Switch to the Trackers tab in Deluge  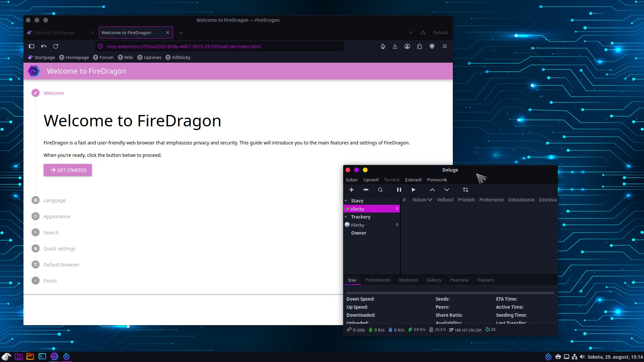[x=486, y=280]
